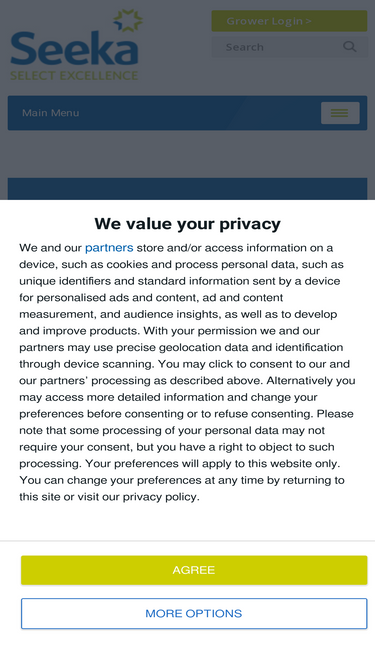The image size is (375, 667).
Task: Click the dimmed header area beside Seeka logo
Action: coord(176,55)
